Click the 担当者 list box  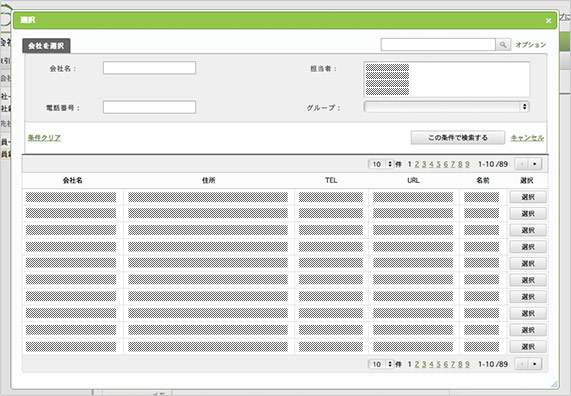click(x=447, y=79)
